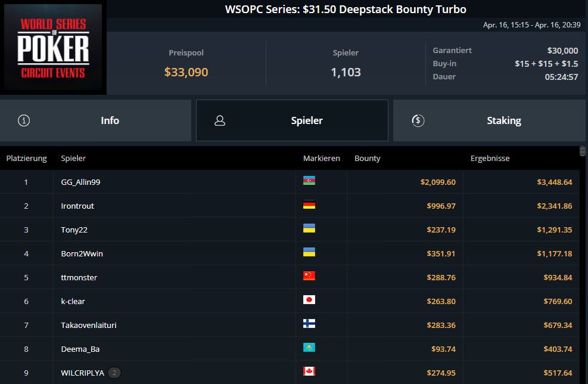Viewport: 588px width, 384px height.
Task: Click the Ergebnisse column header
Action: click(490, 159)
